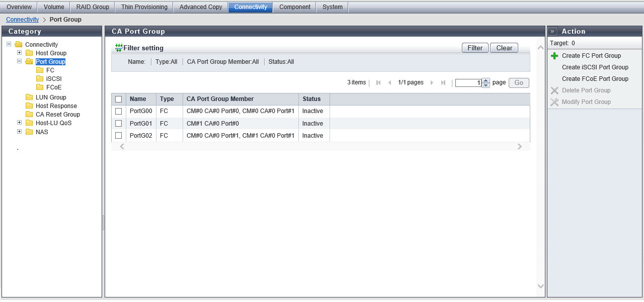The width and height of the screenshot is (644, 302).
Task: Expand the Host Group tree node
Action: pyautogui.click(x=20, y=53)
